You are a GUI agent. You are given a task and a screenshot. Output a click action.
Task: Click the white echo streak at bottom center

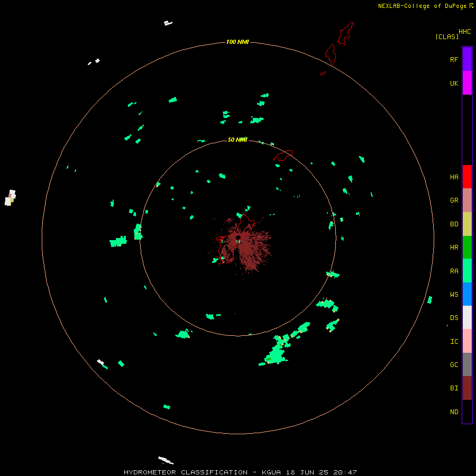pyautogui.click(x=166, y=460)
